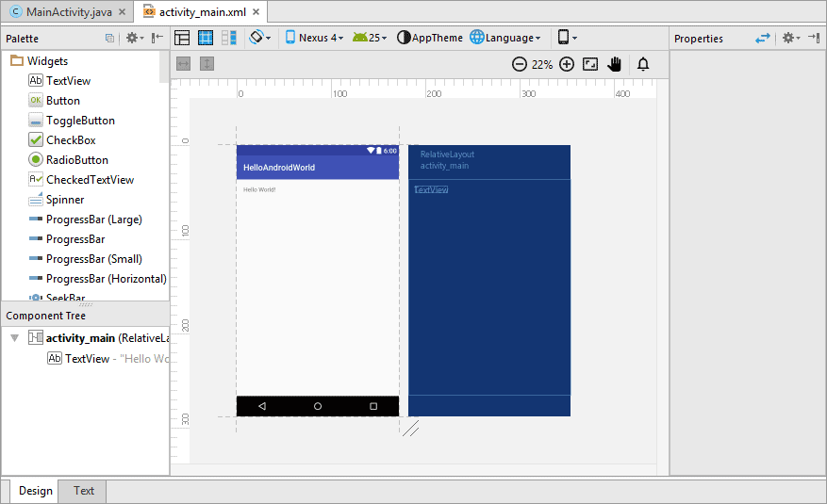
Task: Open Palette gear settings
Action: [133, 39]
